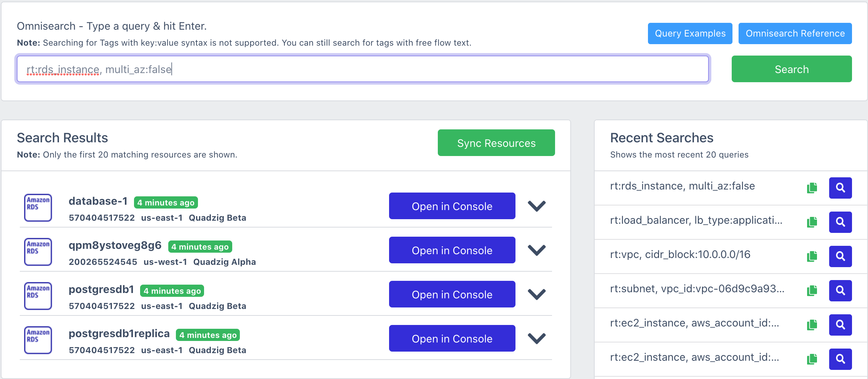Screen dimensions: 868x379
Task: Expand details for postgresdb1
Action: pyautogui.click(x=536, y=294)
